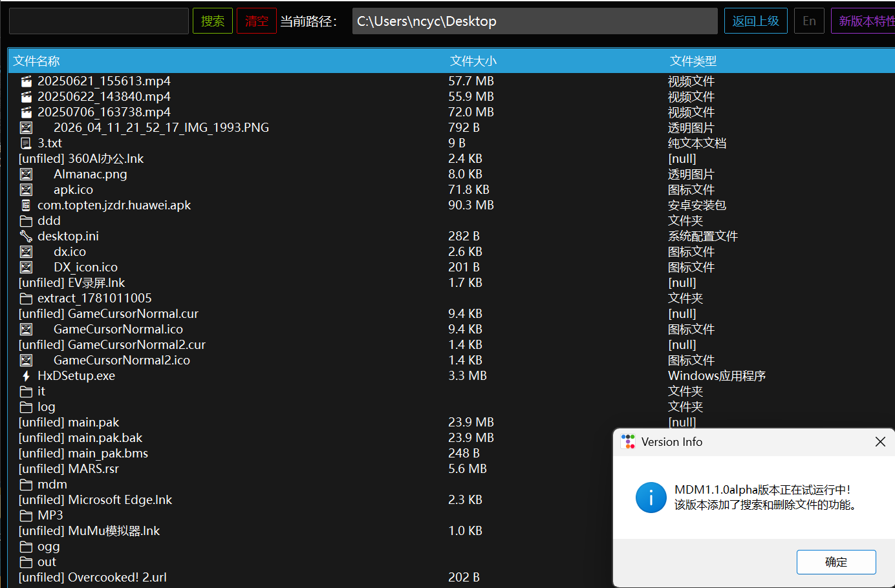This screenshot has width=895, height=588.
Task: Close the Version Info dialog
Action: [880, 442]
